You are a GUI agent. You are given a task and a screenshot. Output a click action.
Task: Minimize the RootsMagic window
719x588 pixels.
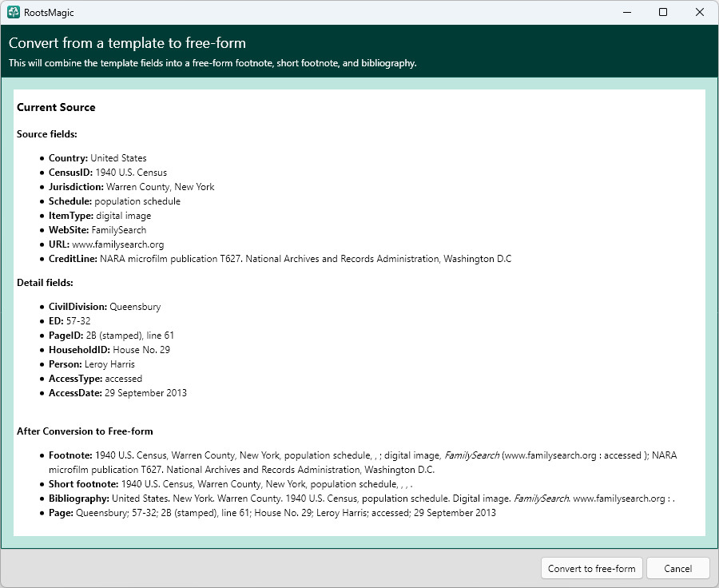627,13
